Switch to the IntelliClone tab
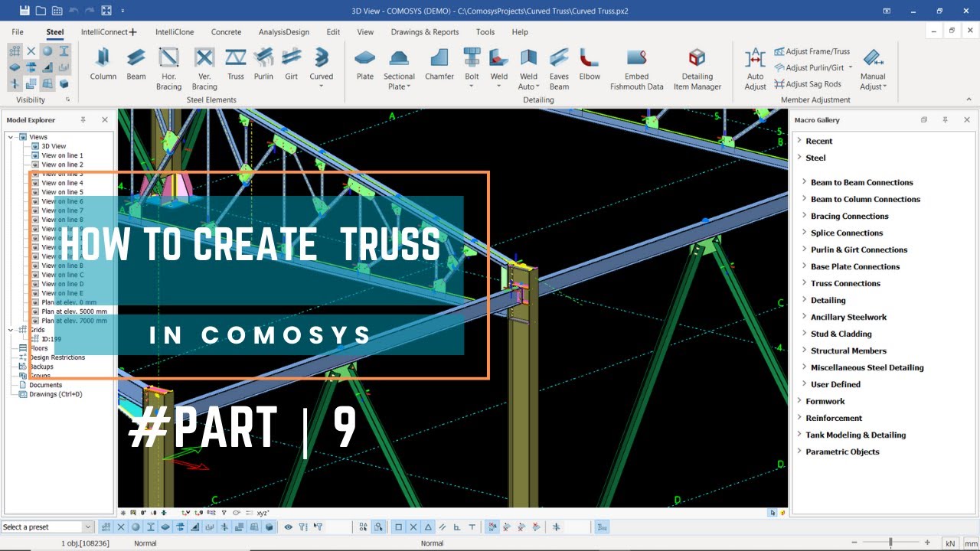 (175, 32)
